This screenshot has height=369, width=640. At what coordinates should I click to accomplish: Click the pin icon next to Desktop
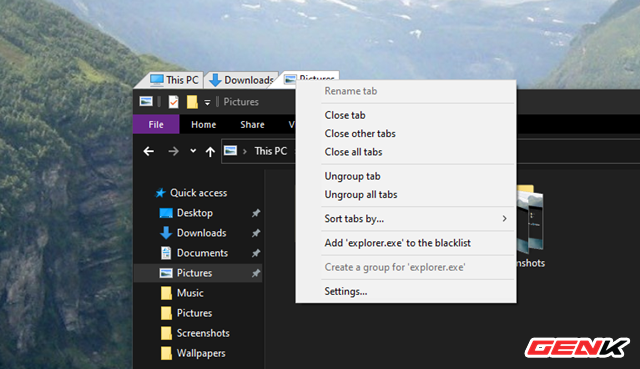[x=256, y=213]
